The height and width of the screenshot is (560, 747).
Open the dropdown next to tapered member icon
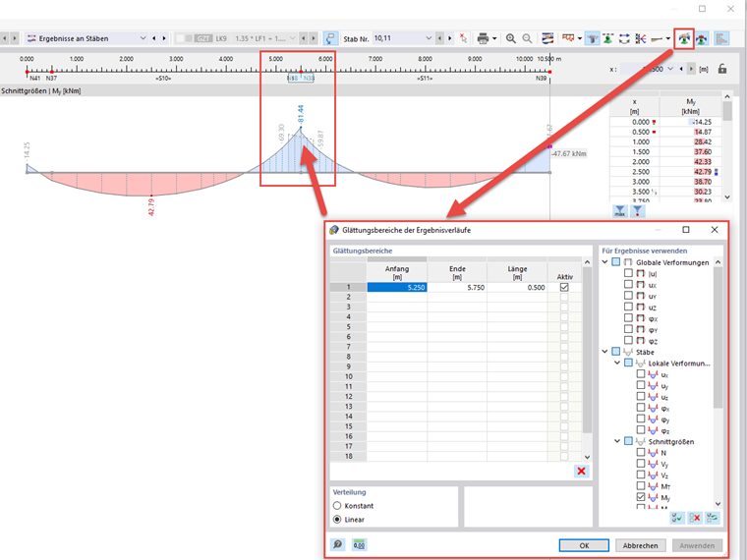pos(668,38)
